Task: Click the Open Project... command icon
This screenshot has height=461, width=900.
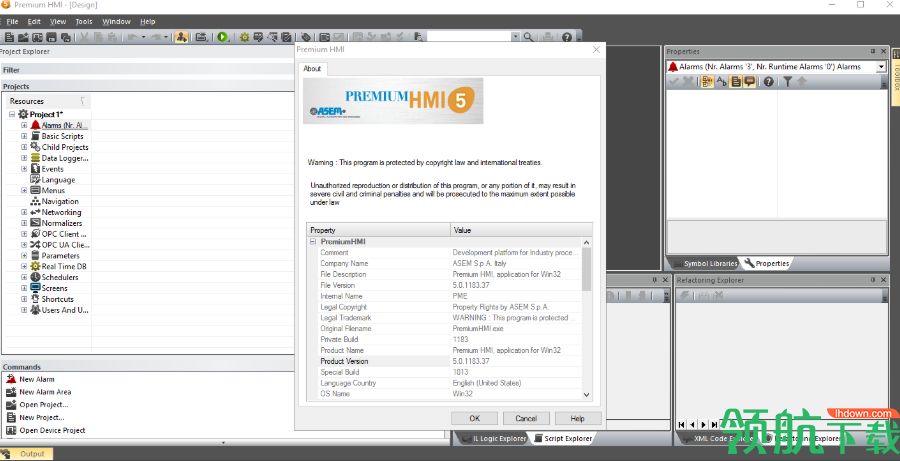Action: [11, 405]
